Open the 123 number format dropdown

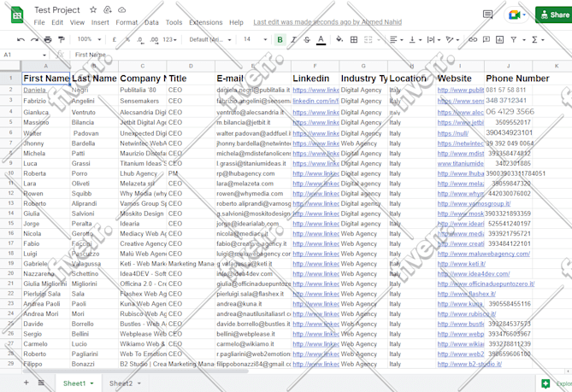point(169,39)
